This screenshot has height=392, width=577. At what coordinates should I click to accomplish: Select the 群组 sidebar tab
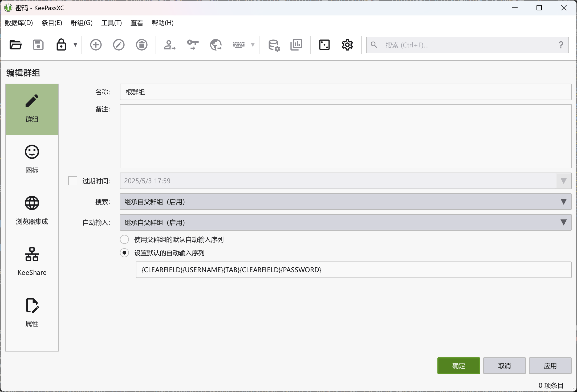click(x=32, y=109)
